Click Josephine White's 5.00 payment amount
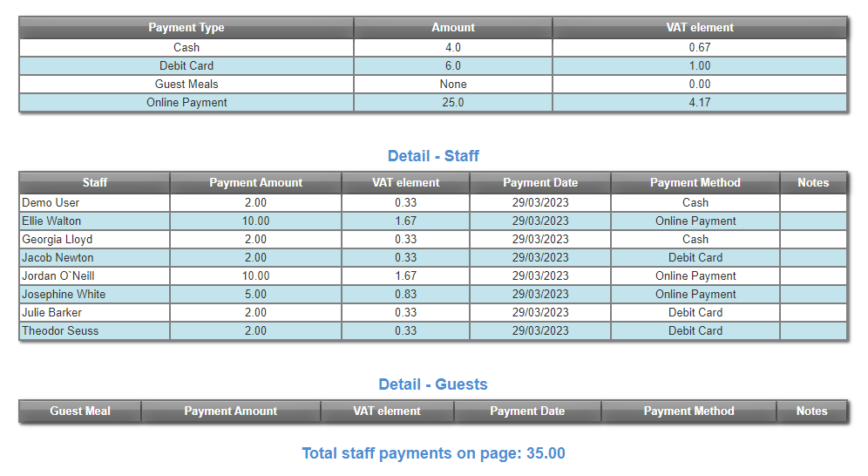Screen dimensions: 868x476 (255, 294)
